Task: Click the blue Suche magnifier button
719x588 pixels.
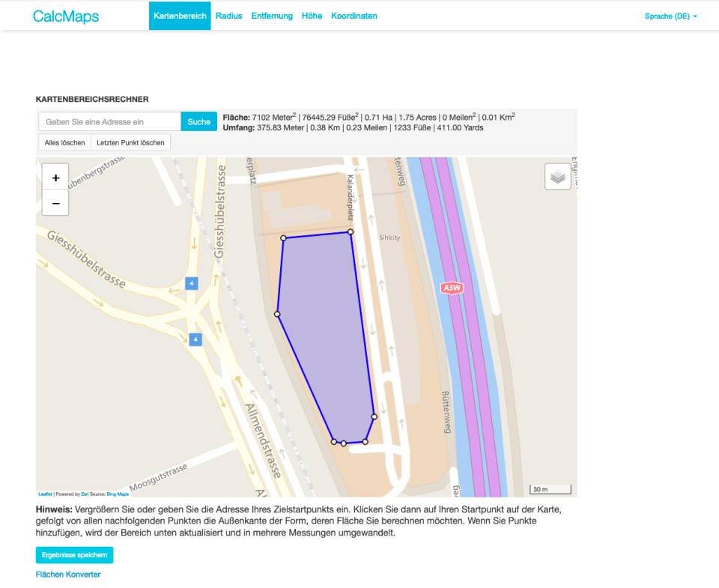Action: click(x=198, y=121)
